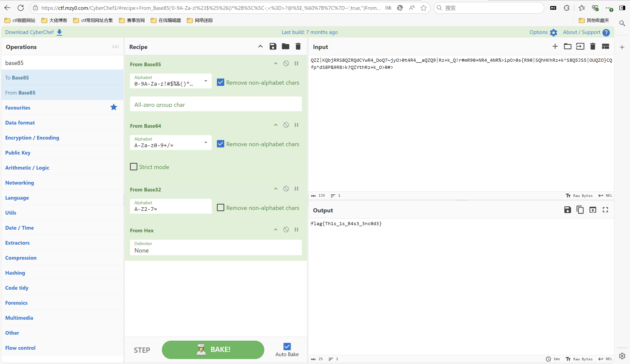
Task: Enable Base32 remove non-alphabet chars
Action: (220, 208)
